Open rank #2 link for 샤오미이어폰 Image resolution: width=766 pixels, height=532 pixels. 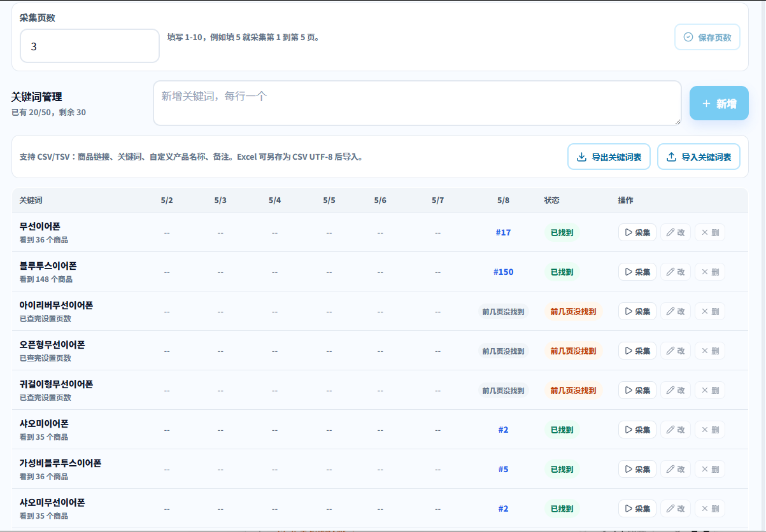(x=503, y=430)
